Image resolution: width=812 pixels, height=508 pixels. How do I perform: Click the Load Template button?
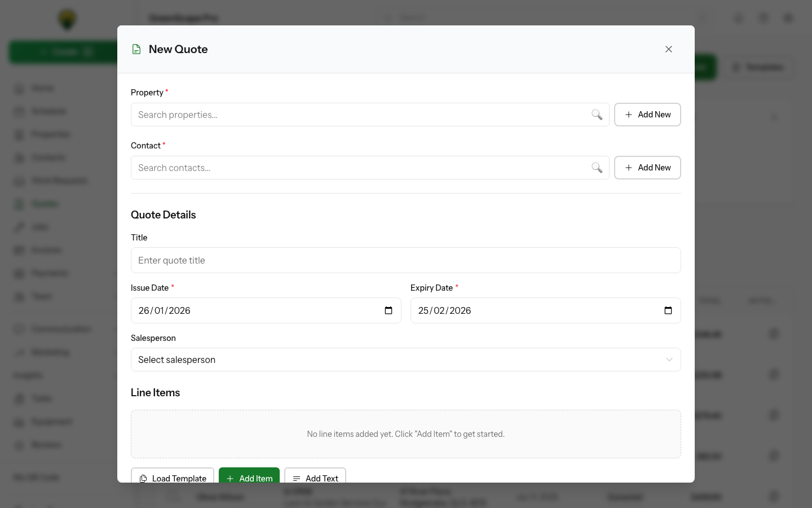[x=173, y=478]
